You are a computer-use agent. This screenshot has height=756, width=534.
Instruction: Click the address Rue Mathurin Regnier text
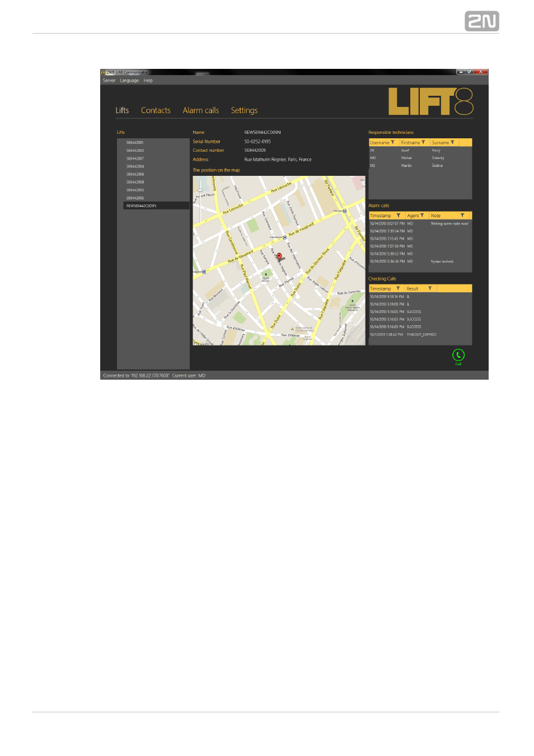pos(278,160)
